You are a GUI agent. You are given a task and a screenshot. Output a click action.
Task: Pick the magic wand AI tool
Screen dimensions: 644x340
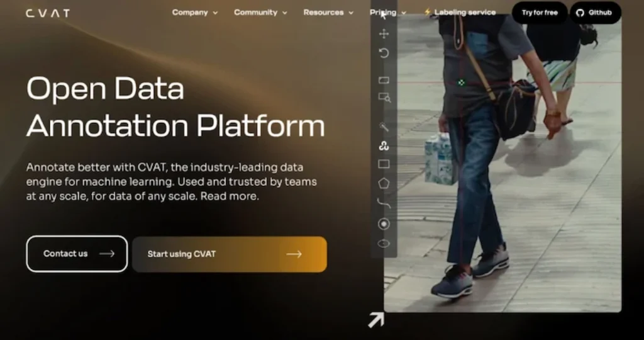384,127
